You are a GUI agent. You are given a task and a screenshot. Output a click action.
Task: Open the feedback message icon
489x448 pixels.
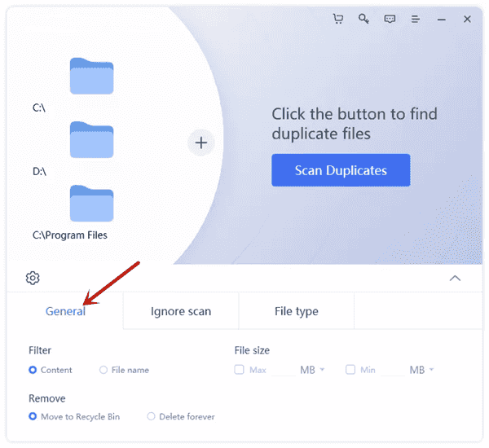[x=390, y=19]
